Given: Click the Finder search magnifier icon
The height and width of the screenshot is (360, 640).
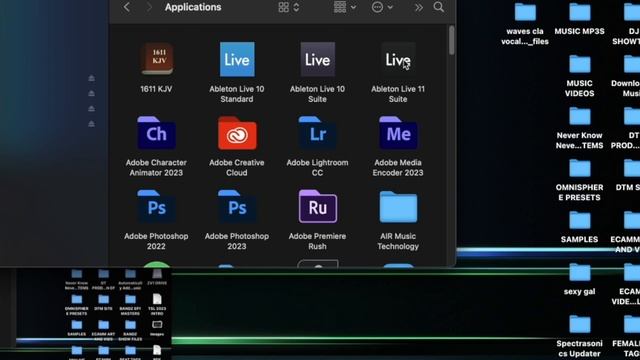Looking at the screenshot, I should (x=439, y=7).
